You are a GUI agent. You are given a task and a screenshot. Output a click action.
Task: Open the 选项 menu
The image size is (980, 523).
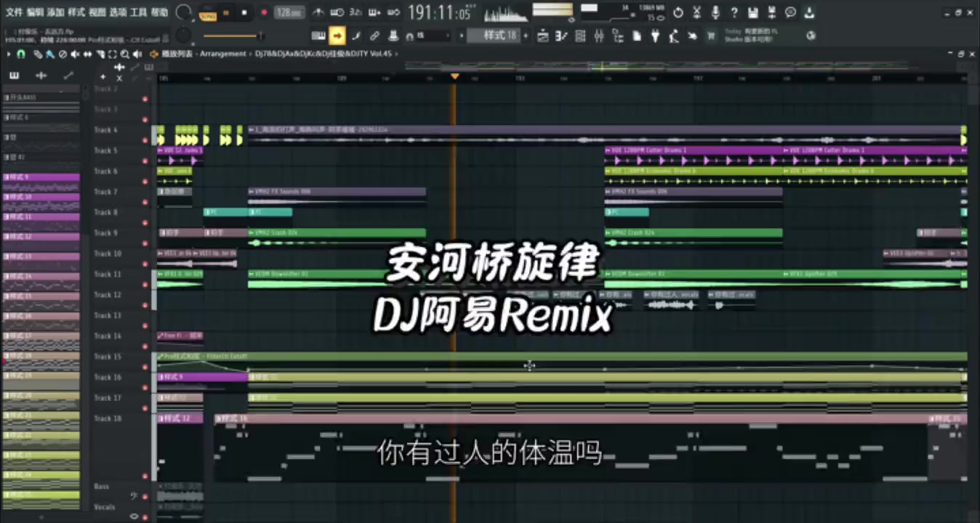click(x=118, y=12)
